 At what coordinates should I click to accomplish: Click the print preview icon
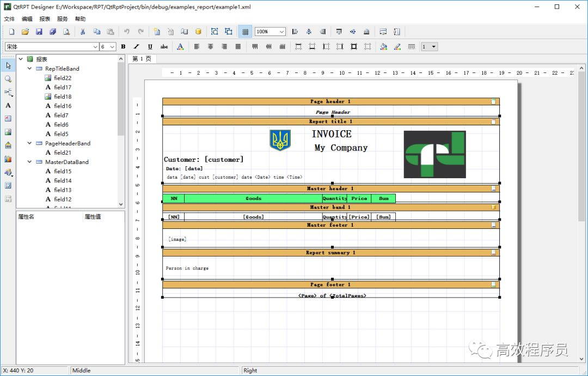pos(66,32)
